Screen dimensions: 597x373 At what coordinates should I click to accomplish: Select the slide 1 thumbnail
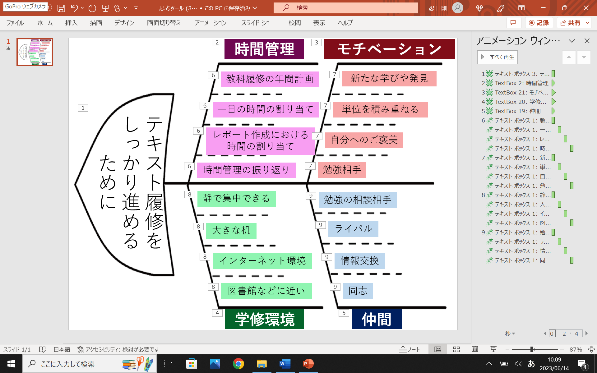click(x=35, y=52)
